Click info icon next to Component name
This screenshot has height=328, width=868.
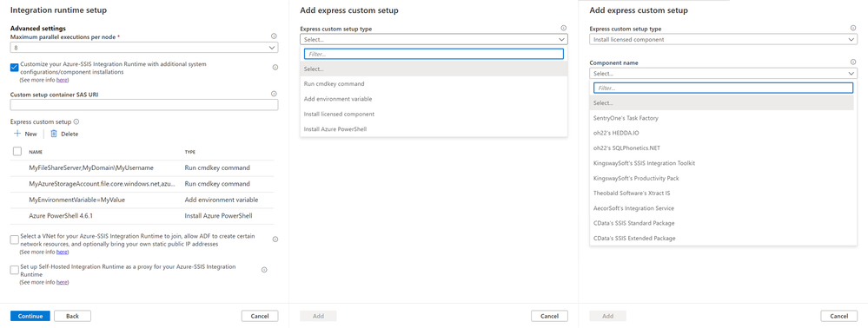(x=853, y=62)
